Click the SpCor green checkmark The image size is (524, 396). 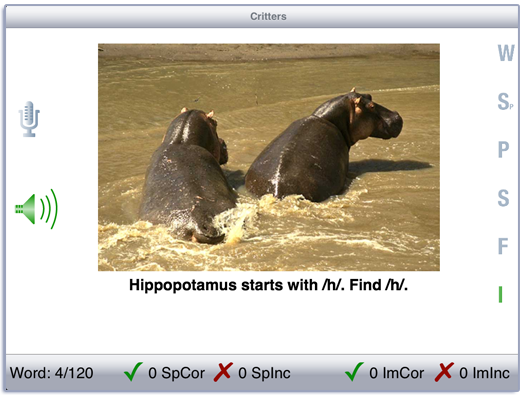(x=133, y=372)
